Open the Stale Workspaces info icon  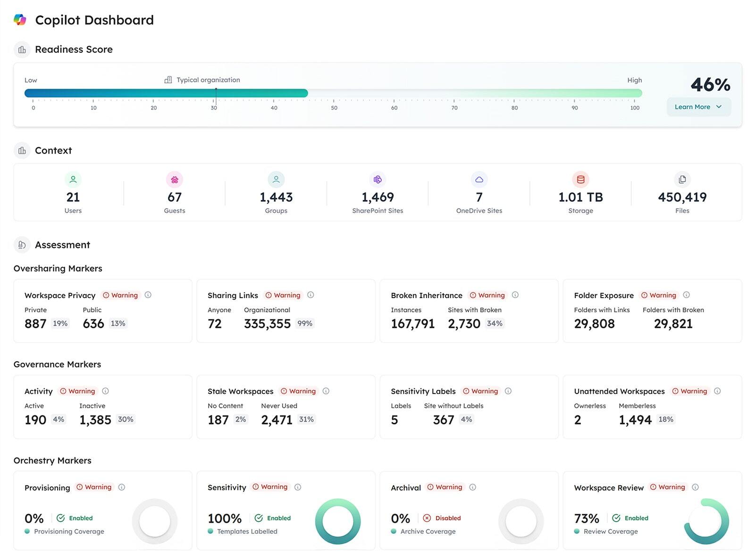(x=326, y=391)
